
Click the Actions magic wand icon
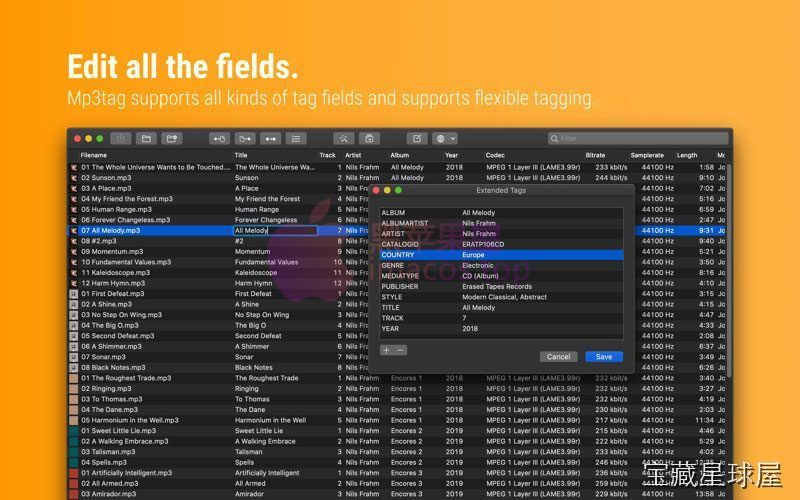[x=343, y=138]
